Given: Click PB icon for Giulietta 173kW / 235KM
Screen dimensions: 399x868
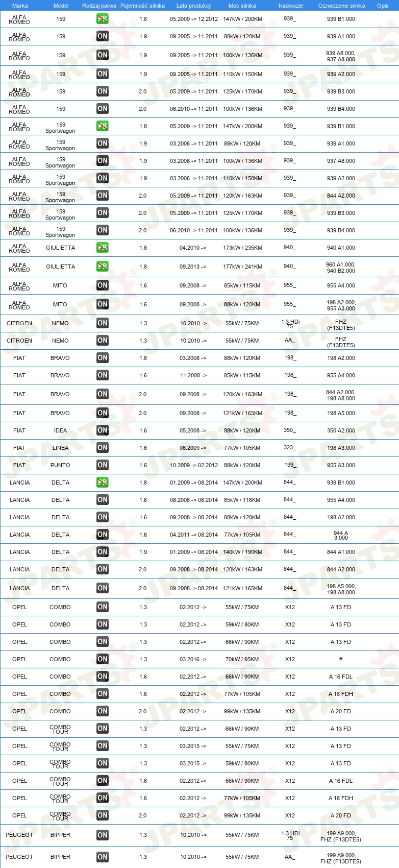Looking at the screenshot, I should point(103,248).
